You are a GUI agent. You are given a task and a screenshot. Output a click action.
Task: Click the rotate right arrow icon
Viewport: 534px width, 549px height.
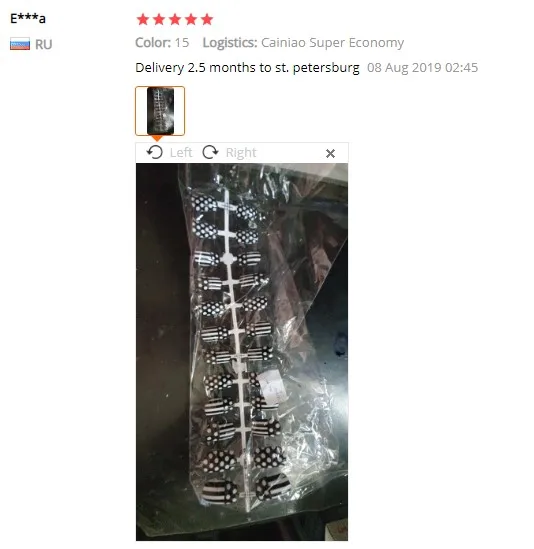click(x=210, y=152)
